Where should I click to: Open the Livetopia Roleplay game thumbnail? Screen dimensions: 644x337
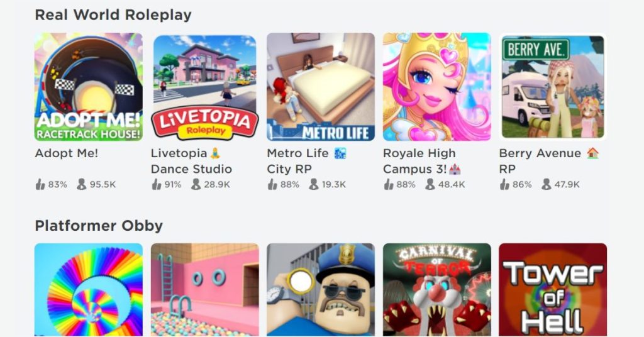(204, 87)
